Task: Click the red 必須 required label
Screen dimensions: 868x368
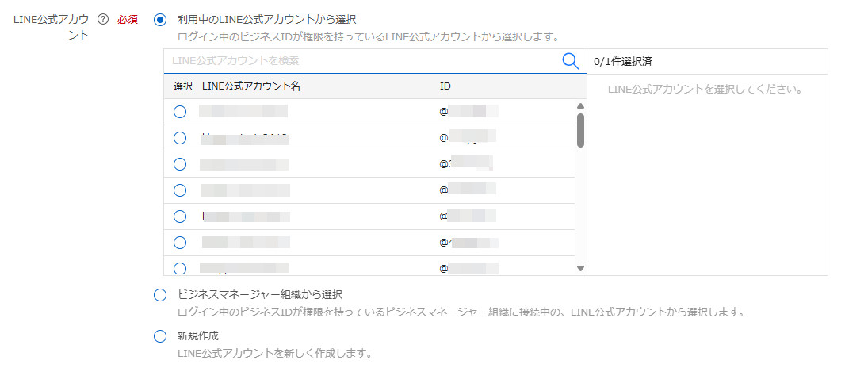Action: [128, 19]
